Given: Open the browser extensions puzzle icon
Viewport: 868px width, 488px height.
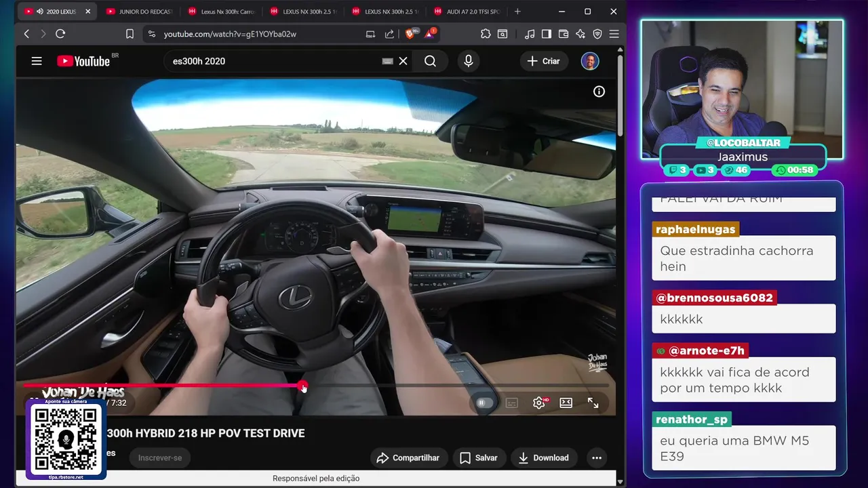Looking at the screenshot, I should (x=486, y=34).
